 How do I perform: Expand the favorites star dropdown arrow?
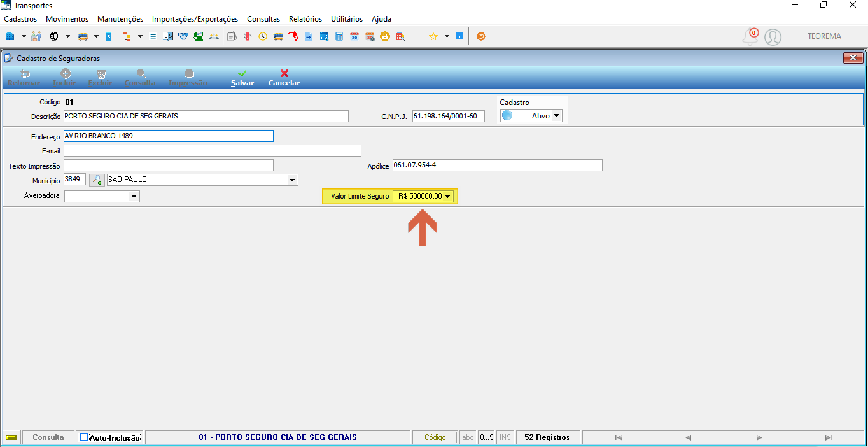447,36
